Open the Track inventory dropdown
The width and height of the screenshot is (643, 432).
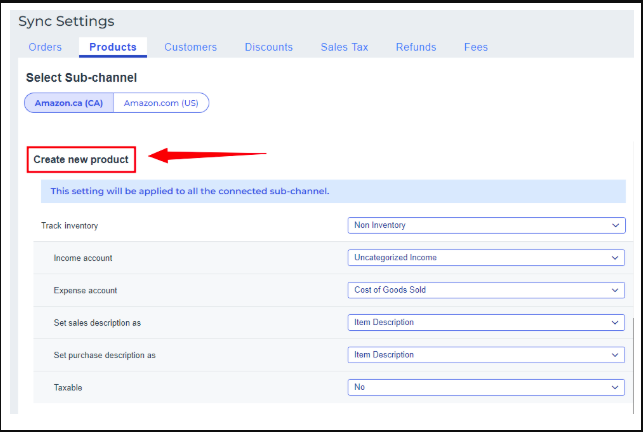point(487,225)
